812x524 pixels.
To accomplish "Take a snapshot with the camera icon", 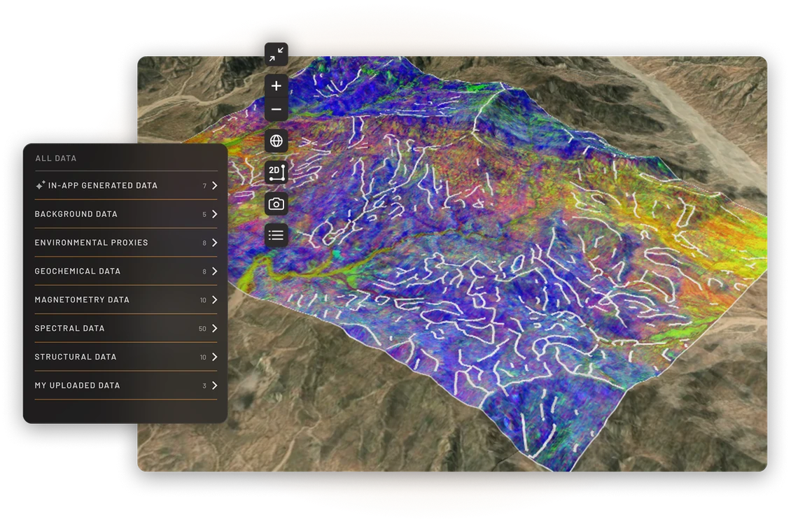I will (276, 204).
